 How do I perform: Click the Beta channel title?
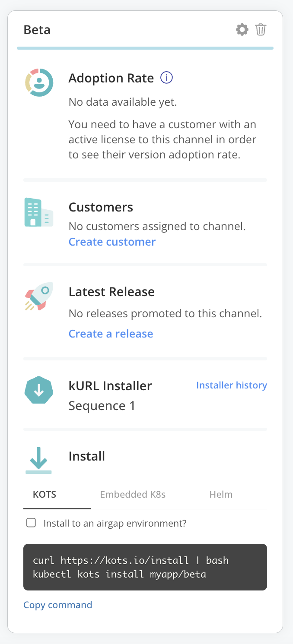[37, 29]
